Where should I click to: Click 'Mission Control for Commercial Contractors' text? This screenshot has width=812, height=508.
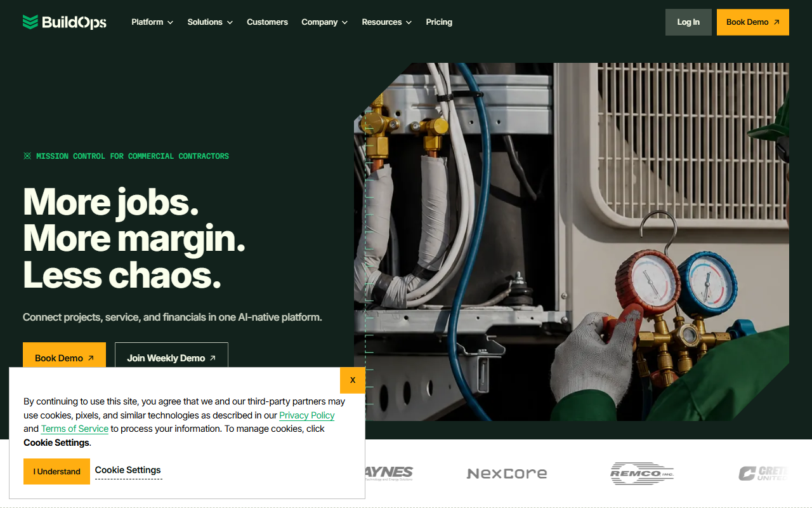click(x=133, y=156)
